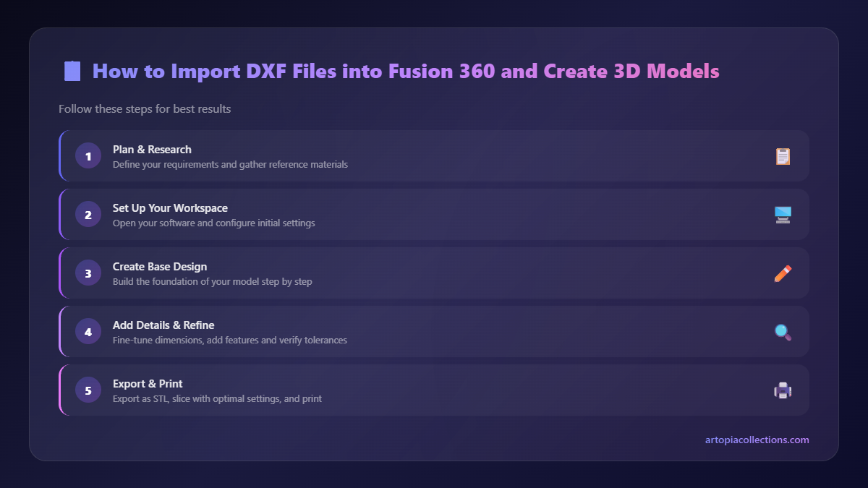Image resolution: width=868 pixels, height=488 pixels.
Task: Click the numbered circle 5 next to Export & Print
Action: (88, 390)
